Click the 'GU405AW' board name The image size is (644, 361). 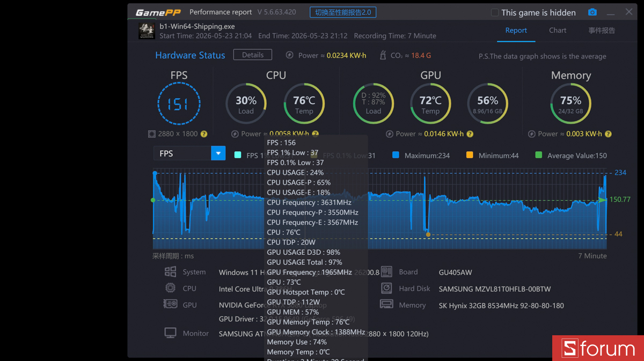point(455,272)
